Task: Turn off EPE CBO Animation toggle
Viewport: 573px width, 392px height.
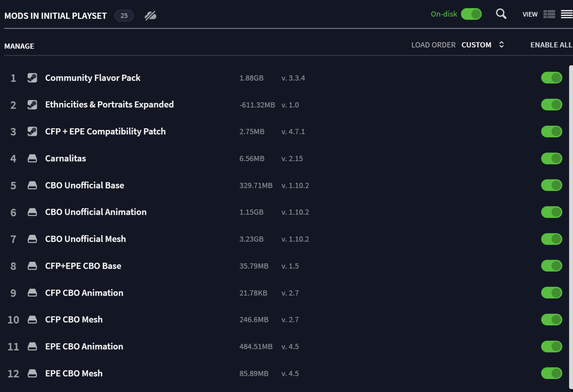Action: [x=552, y=346]
